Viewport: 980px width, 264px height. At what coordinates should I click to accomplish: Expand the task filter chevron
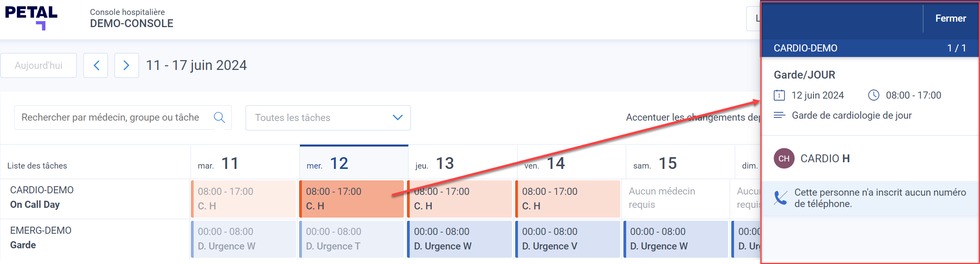[398, 117]
